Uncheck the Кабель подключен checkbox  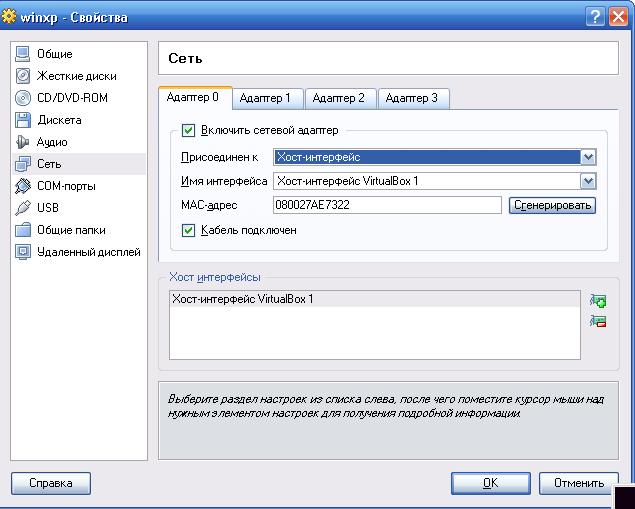coord(188,230)
